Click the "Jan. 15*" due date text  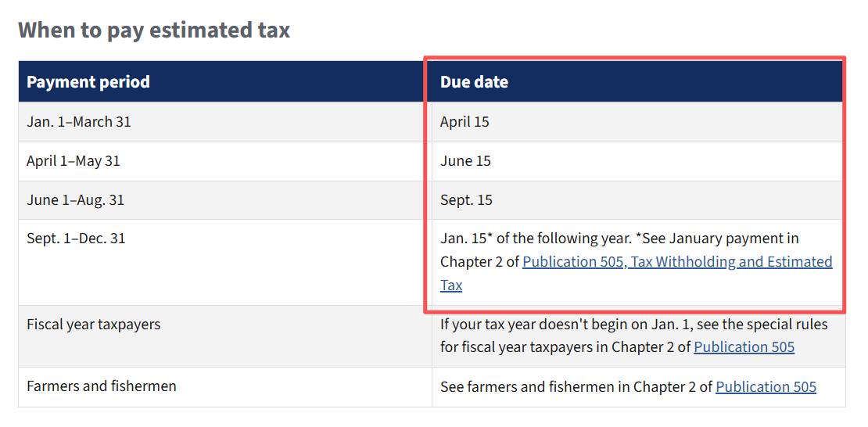coord(462,239)
